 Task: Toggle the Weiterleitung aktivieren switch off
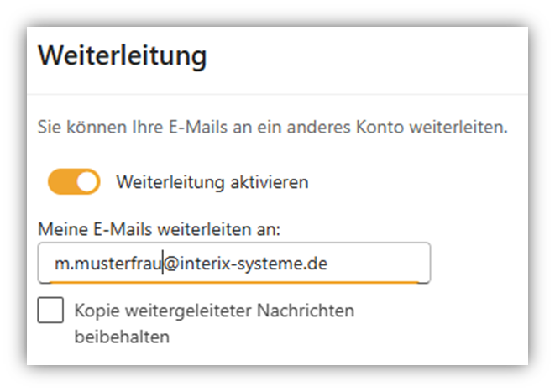pos(74,181)
